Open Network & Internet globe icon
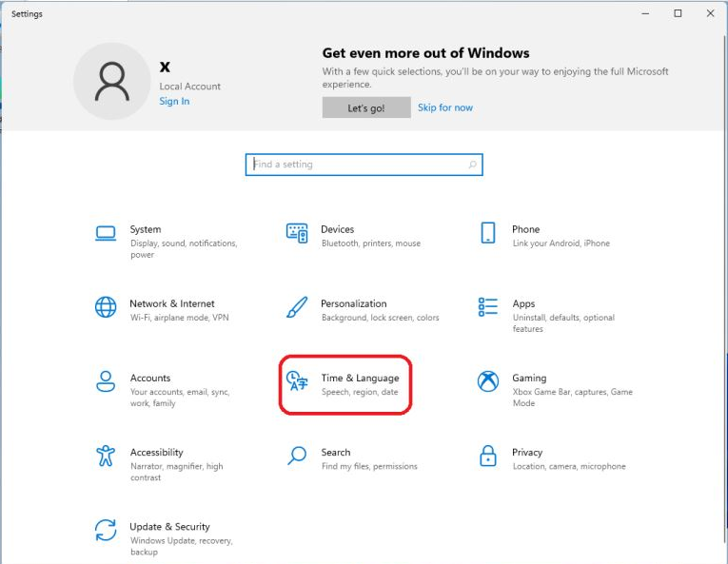The width and height of the screenshot is (728, 564). (106, 307)
